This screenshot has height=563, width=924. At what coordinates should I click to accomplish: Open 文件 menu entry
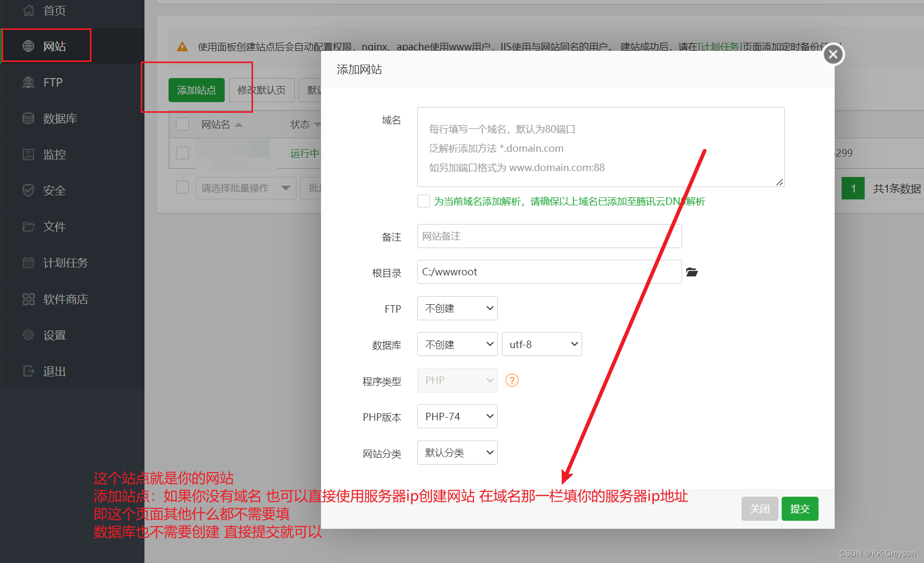(x=55, y=227)
